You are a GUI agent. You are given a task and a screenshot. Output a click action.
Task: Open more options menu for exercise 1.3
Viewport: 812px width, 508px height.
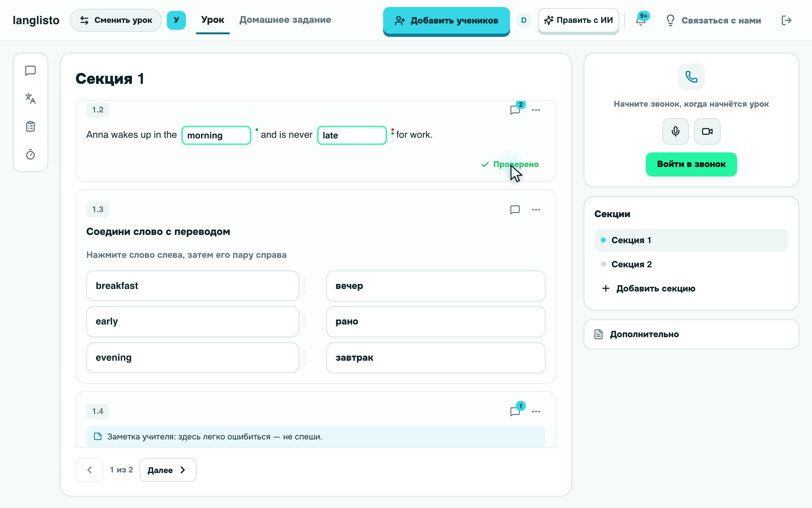pyautogui.click(x=536, y=210)
